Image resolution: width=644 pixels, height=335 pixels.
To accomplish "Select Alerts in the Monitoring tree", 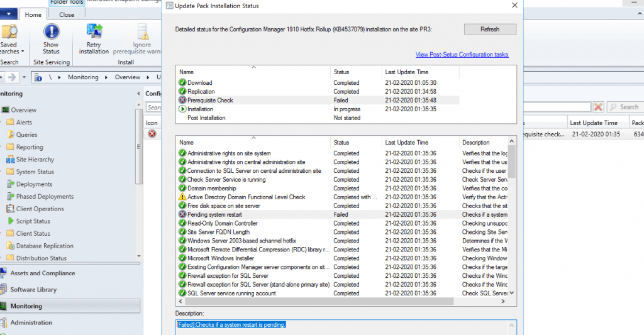I will pos(24,122).
